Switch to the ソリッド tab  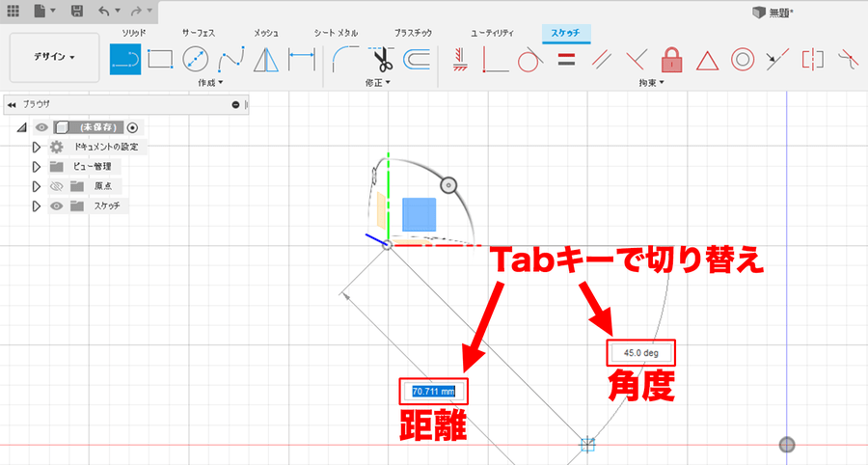tap(134, 33)
